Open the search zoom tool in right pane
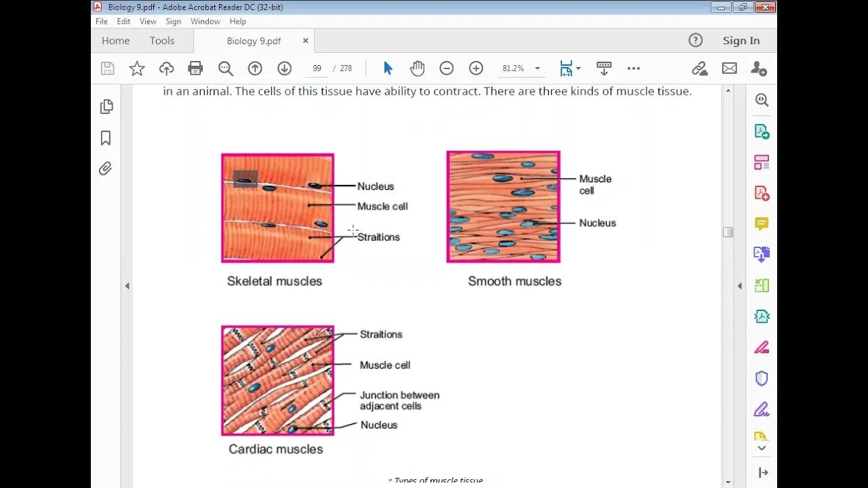This screenshot has height=488, width=868. 762,100
